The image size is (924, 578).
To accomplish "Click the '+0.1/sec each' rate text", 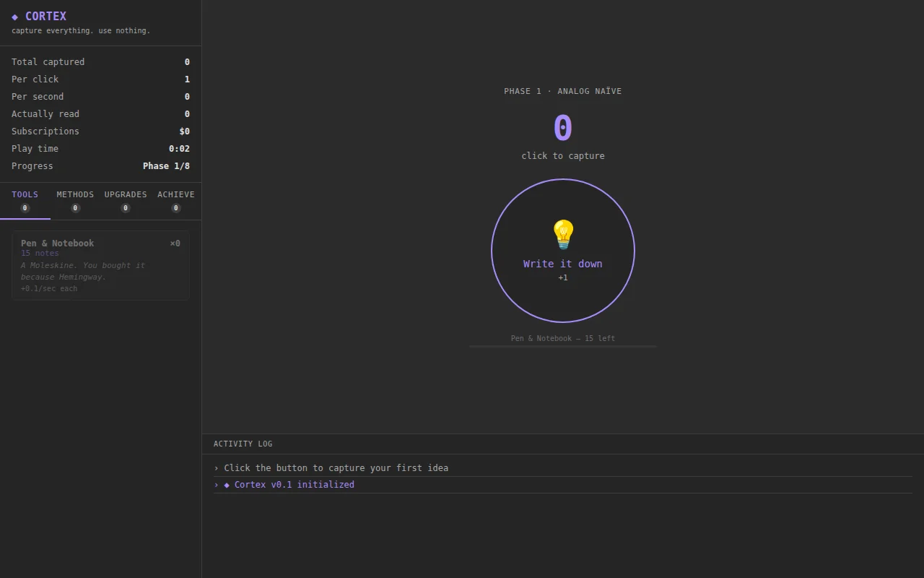I will pos(49,288).
